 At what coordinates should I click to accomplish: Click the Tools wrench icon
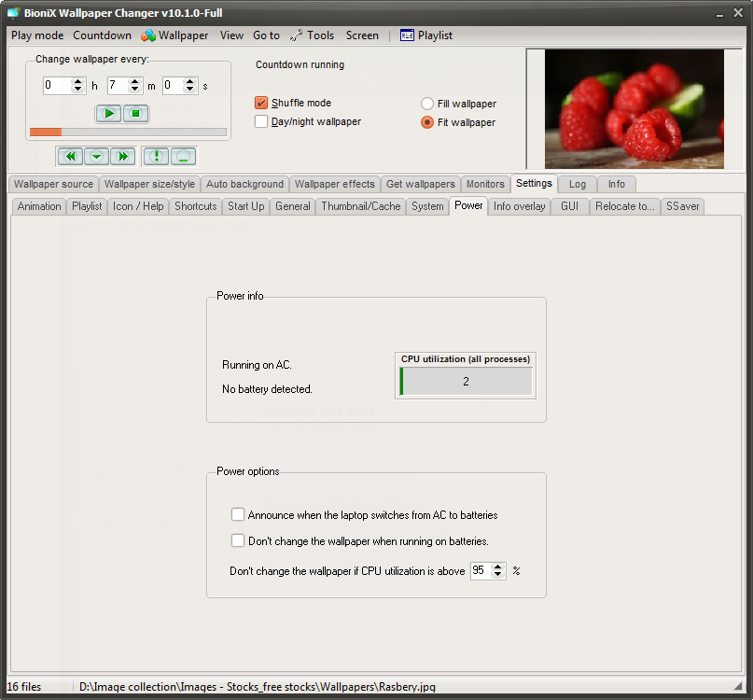[297, 35]
